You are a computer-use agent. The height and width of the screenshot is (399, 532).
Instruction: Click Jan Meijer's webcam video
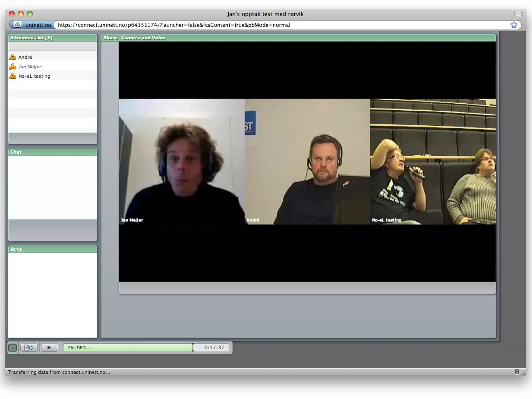182,161
